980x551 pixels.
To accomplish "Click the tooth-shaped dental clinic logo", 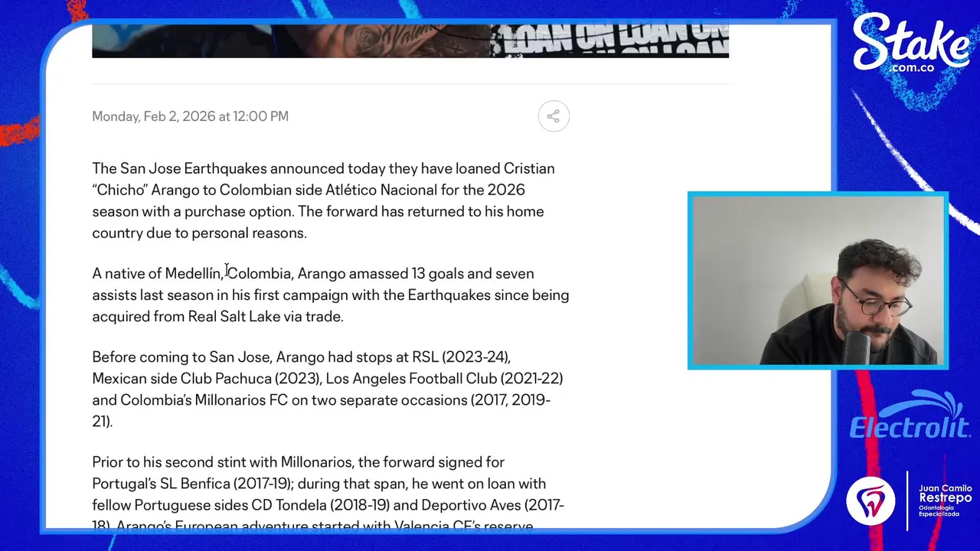I will [x=871, y=500].
